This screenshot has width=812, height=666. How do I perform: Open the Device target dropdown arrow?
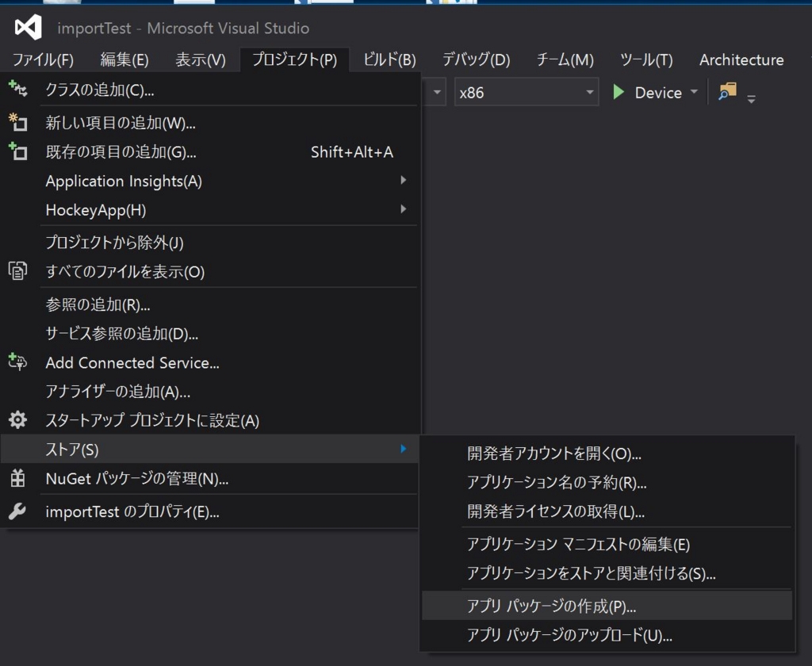[694, 92]
